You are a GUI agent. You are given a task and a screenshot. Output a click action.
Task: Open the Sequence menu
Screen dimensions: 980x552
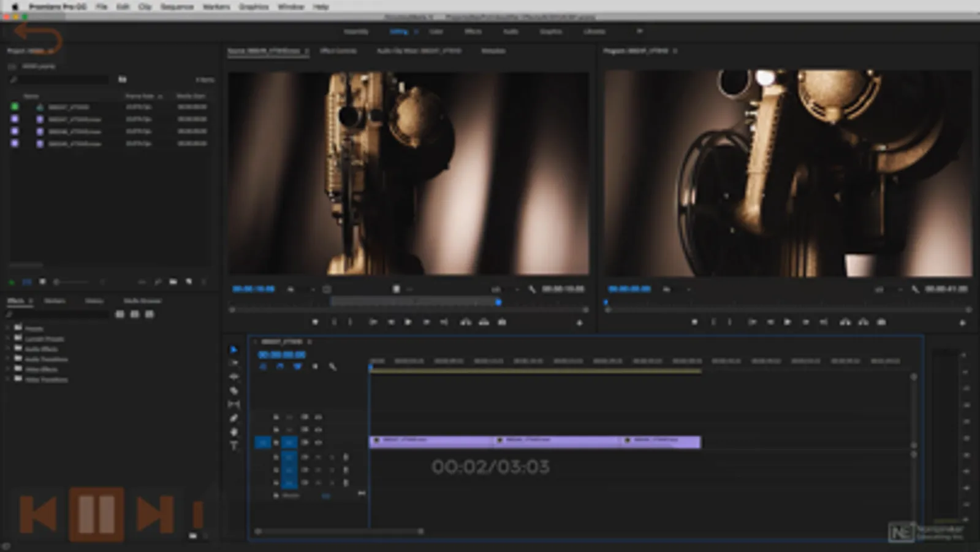[x=177, y=7]
